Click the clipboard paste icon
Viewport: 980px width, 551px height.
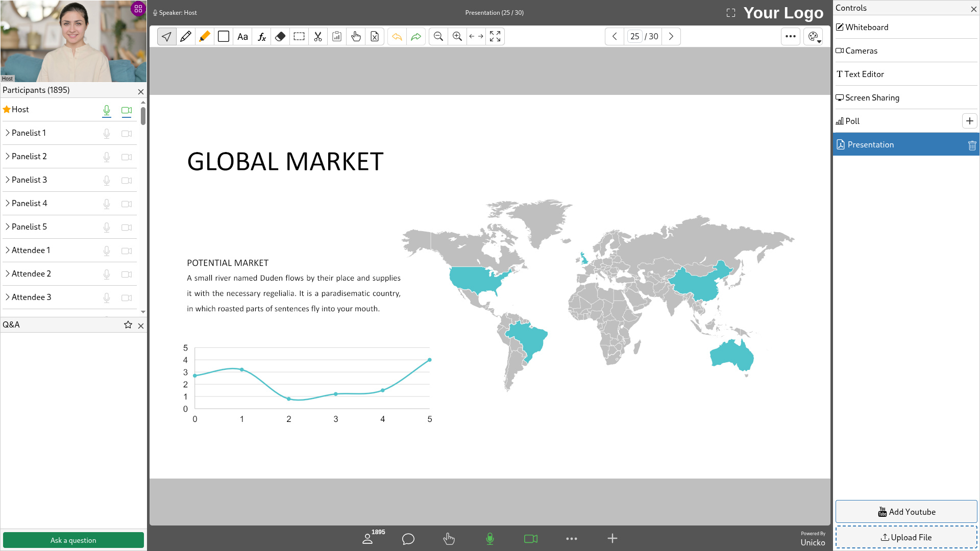point(337,36)
